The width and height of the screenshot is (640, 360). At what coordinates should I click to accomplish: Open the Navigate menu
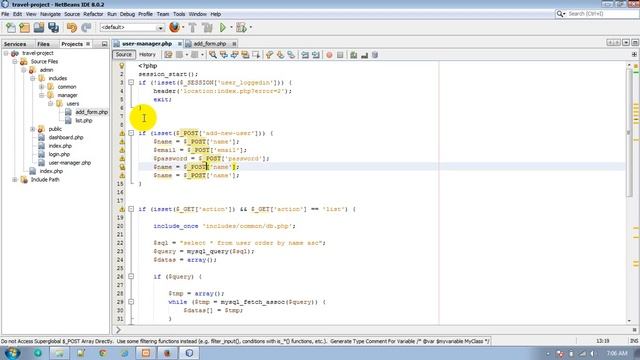pos(50,14)
